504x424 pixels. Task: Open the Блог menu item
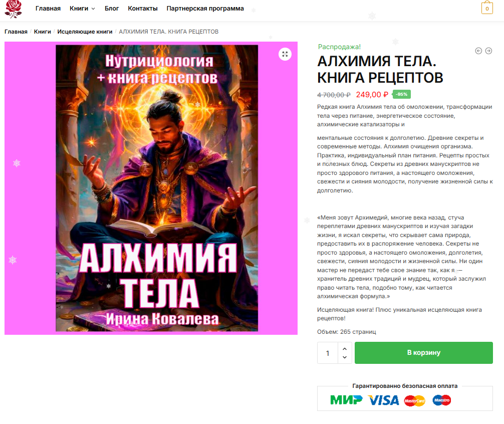pyautogui.click(x=112, y=9)
